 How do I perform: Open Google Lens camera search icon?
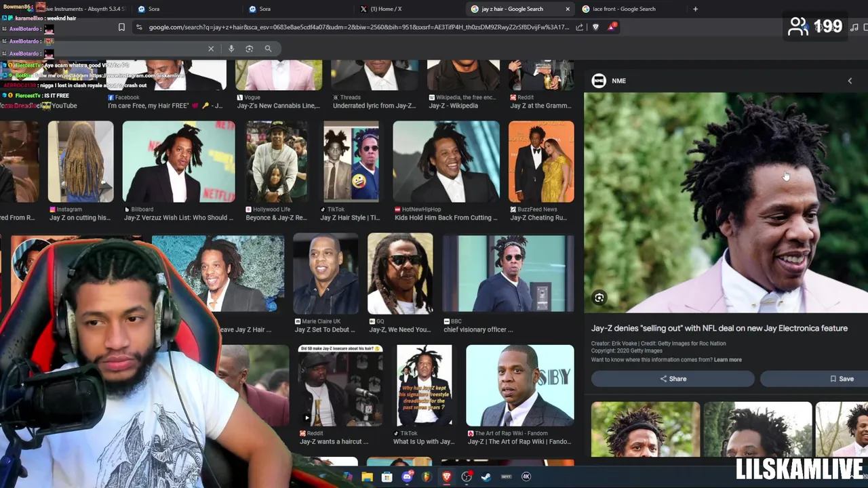tap(249, 49)
